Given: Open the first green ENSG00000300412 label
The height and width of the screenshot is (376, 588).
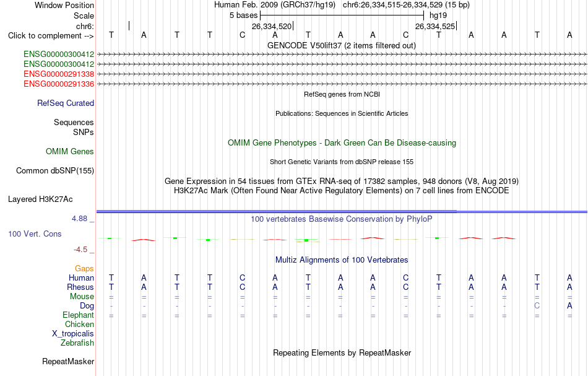Looking at the screenshot, I should coord(59,55).
